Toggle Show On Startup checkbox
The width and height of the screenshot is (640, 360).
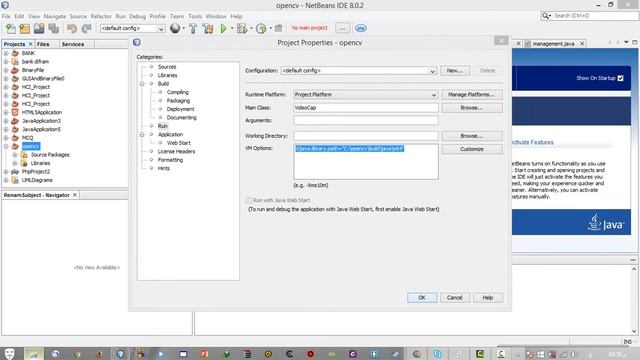coord(620,78)
